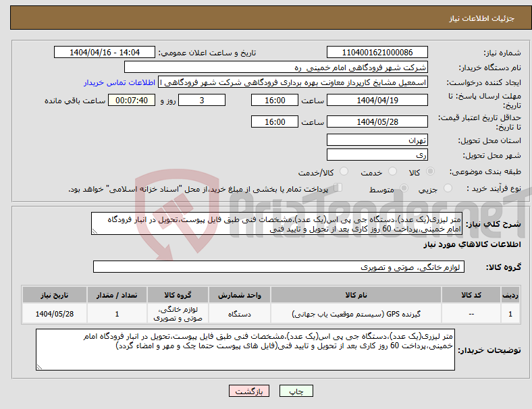532x409 pixels.
Task: Click the نام کالا column header
Action: tap(356, 295)
